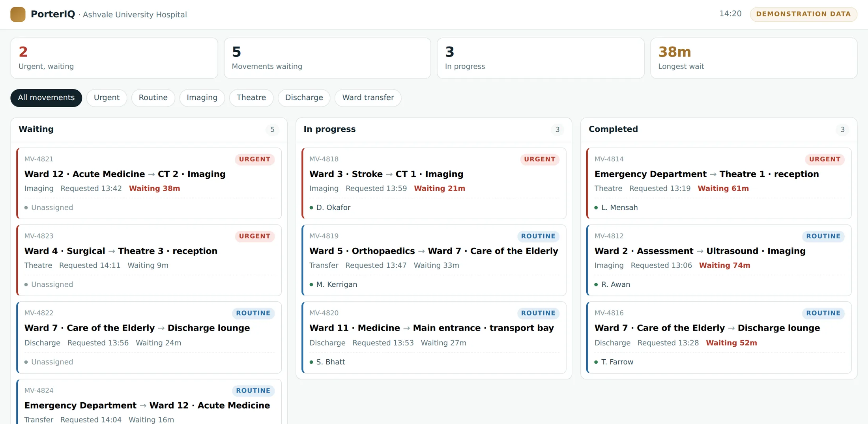Image resolution: width=868 pixels, height=424 pixels.
Task: Click the ROUTINE tag on MV-4819
Action: [538, 236]
